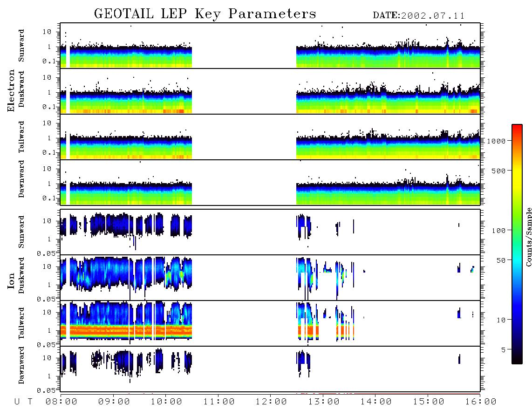Click the Electron "Duskward" row label
This screenshot has height=410, width=532.
coord(21,89)
